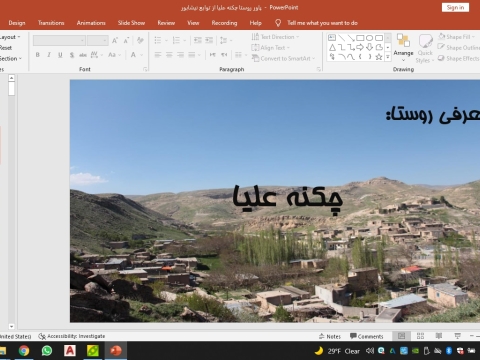Screen dimensions: 480x360
Task: Toggle italic formatting
Action: click(x=49, y=55)
